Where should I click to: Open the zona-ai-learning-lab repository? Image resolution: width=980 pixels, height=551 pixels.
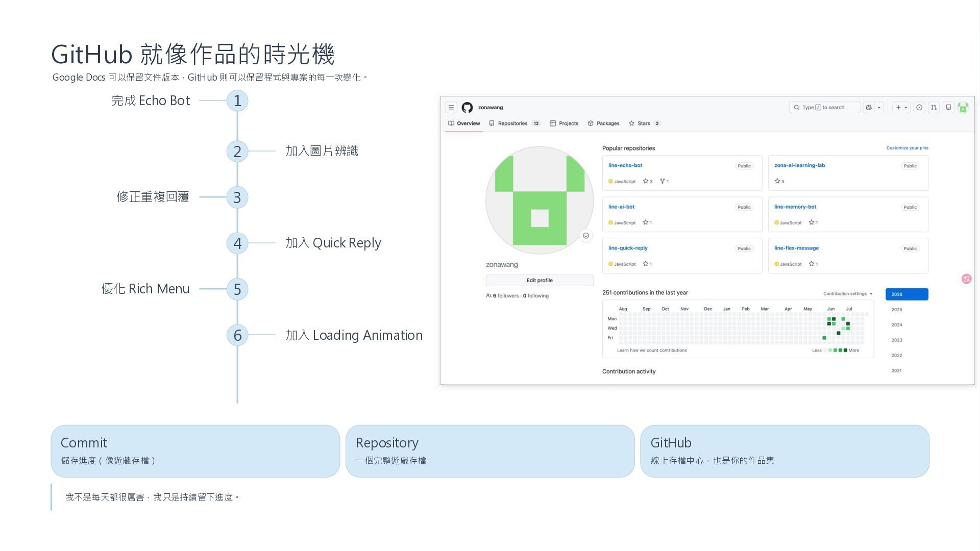tap(799, 165)
